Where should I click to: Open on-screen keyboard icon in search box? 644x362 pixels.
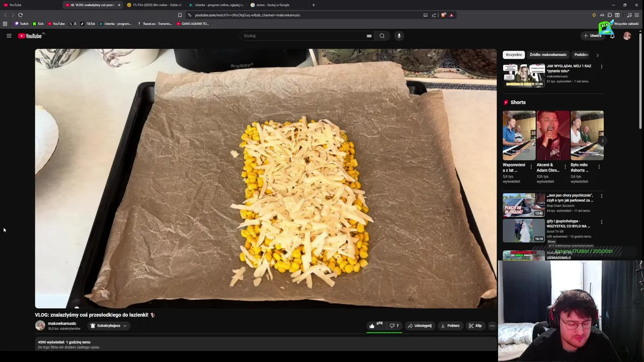pos(369,36)
